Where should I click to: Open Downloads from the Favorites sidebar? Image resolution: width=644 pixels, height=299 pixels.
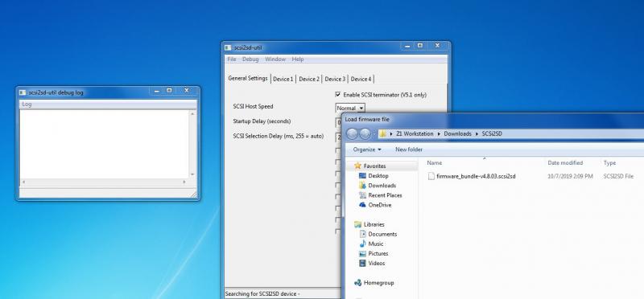(x=382, y=186)
